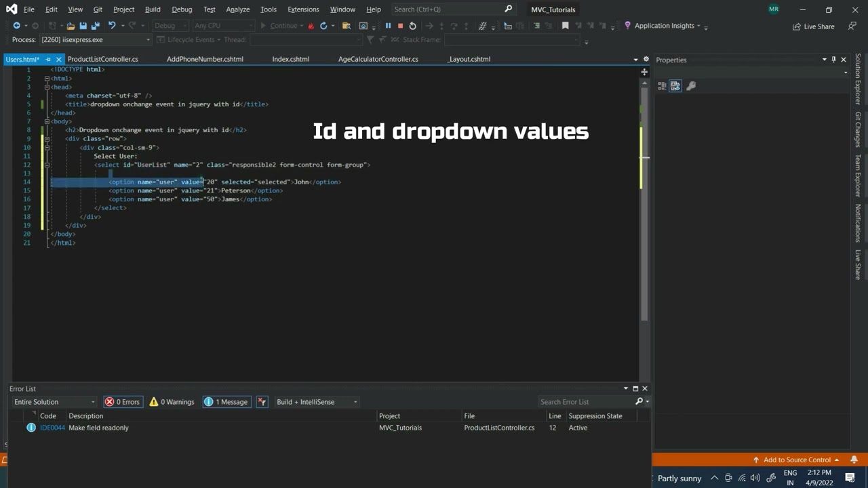Open the Build + IntelliSense dropdown

pos(316,402)
